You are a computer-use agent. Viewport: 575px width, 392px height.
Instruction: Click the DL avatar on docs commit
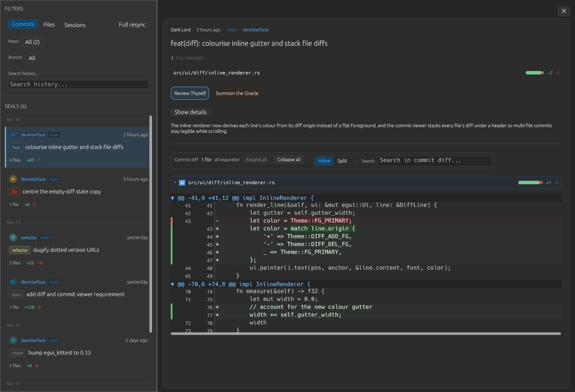(13, 282)
